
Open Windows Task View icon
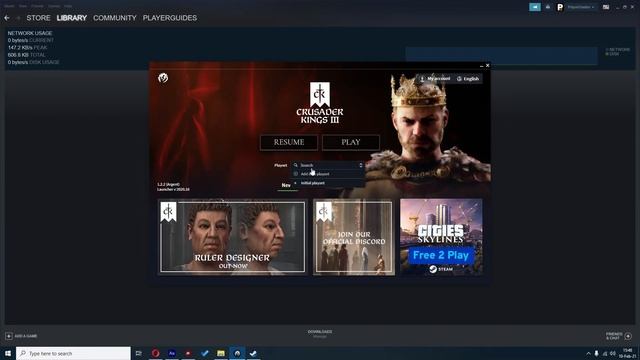[139, 353]
